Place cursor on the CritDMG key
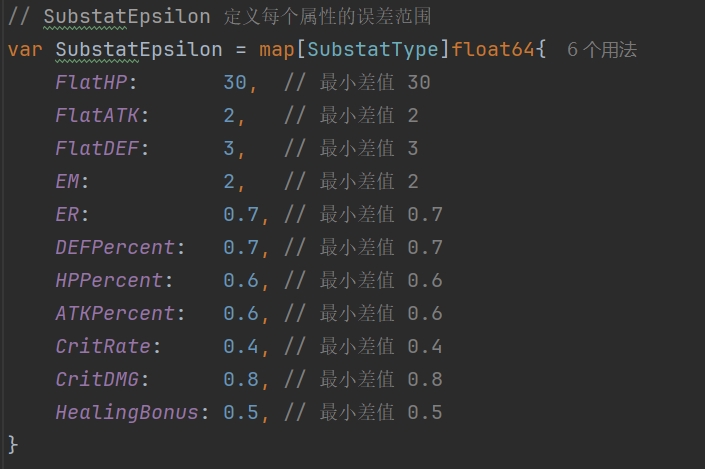Screen dimensions: 705x469 coord(97,380)
